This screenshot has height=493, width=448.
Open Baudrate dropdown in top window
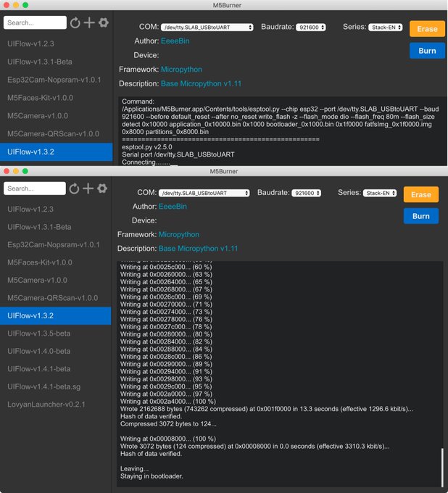[310, 28]
